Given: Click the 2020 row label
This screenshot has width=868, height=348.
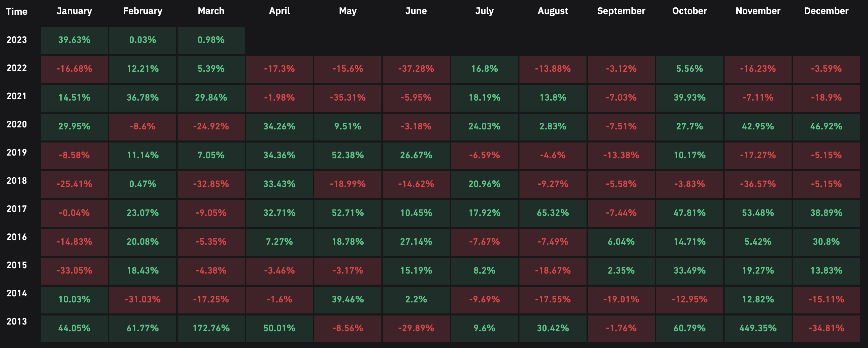Looking at the screenshot, I should coord(16,125).
